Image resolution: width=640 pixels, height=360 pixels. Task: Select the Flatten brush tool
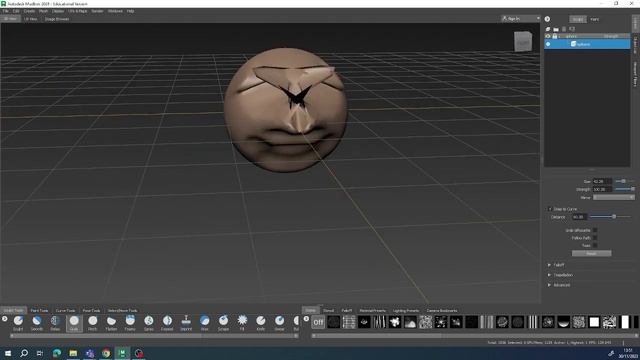[x=111, y=322]
